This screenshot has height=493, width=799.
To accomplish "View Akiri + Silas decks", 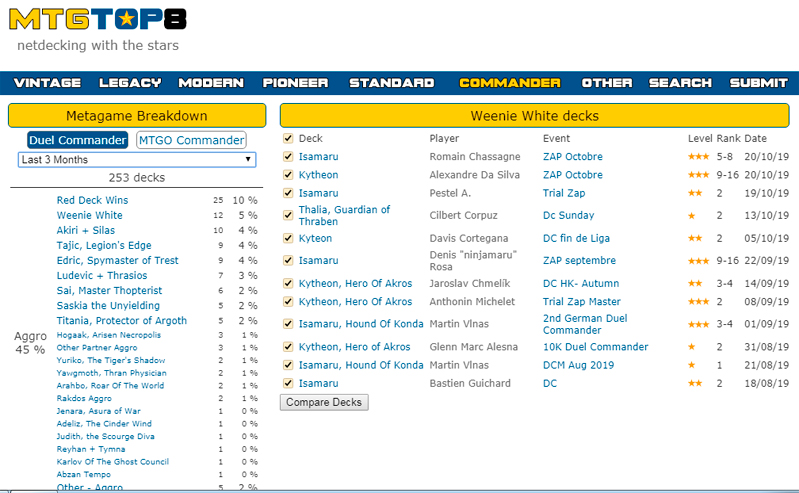I will tap(86, 230).
